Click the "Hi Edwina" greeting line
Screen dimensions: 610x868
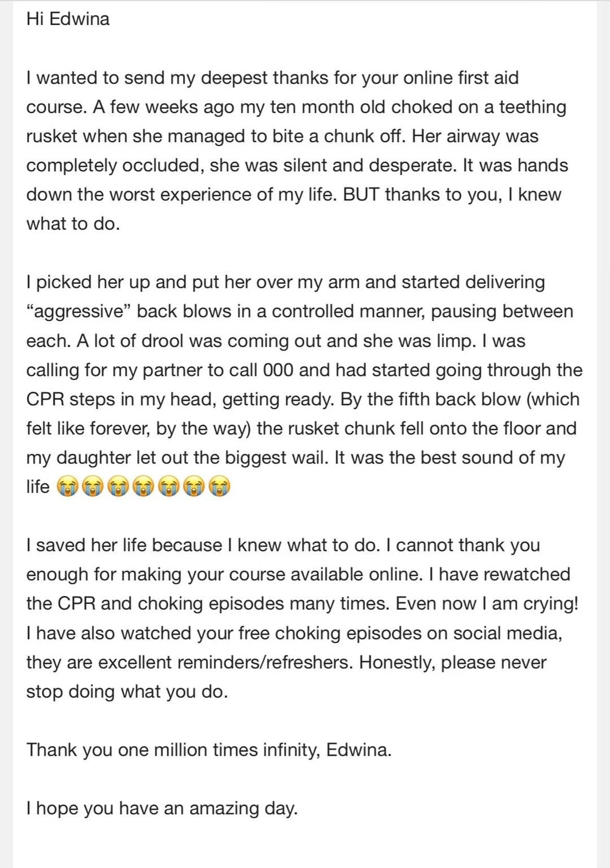tap(68, 19)
